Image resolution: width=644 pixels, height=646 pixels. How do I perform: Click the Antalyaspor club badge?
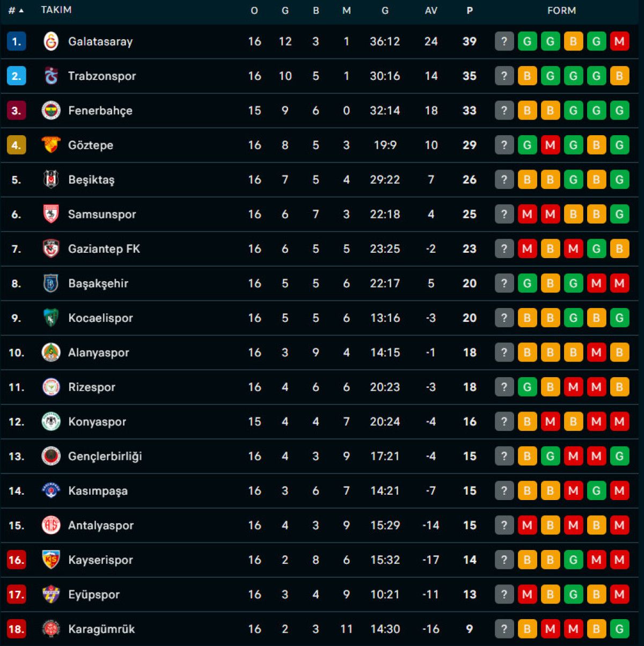coord(51,525)
